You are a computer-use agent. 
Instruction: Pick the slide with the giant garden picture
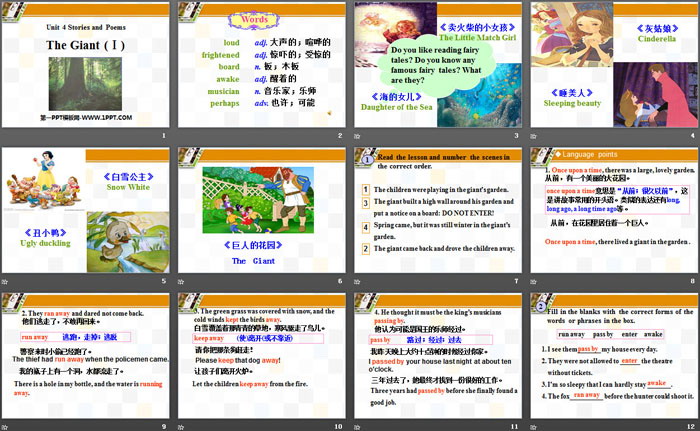tap(262, 210)
